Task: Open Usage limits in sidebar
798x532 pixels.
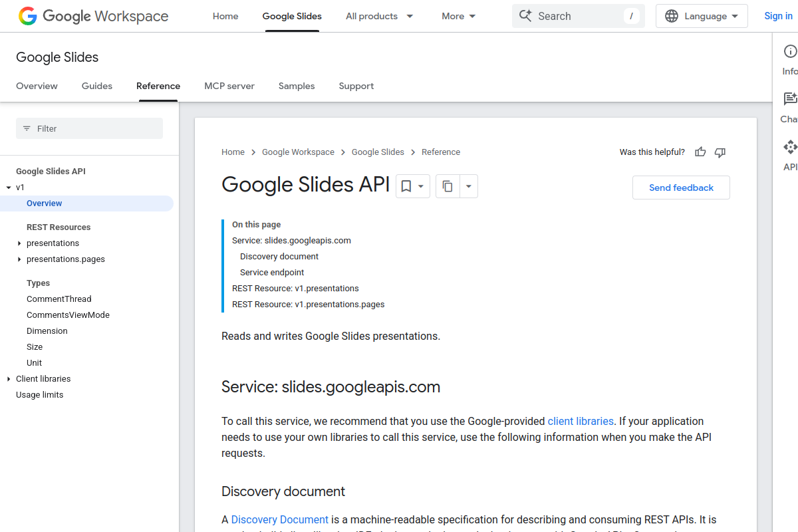Action: (x=40, y=395)
